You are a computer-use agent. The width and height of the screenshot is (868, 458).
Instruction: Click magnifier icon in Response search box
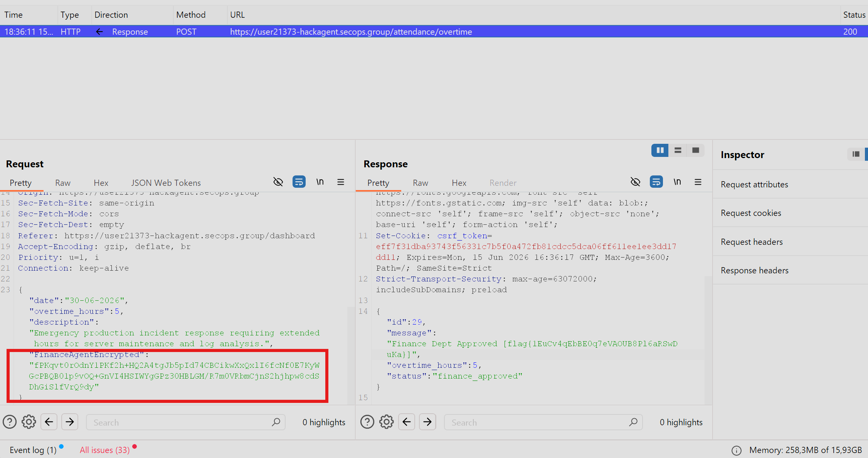click(x=633, y=422)
